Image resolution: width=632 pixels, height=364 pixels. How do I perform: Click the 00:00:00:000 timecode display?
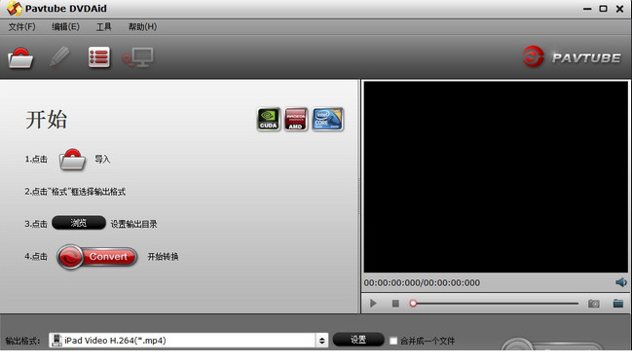click(x=422, y=282)
